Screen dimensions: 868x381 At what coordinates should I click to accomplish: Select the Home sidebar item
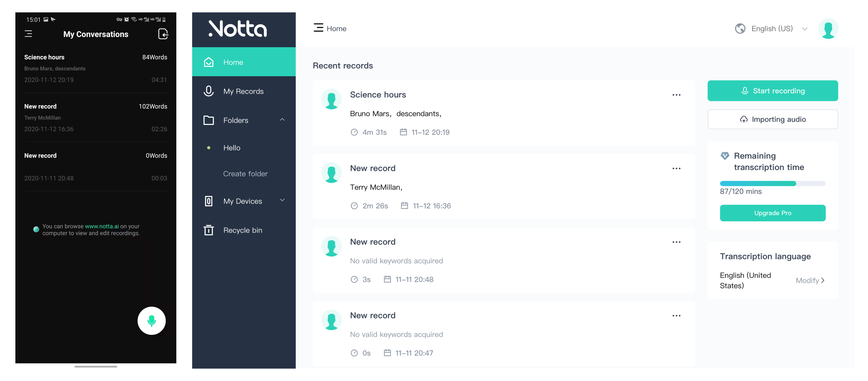pos(233,62)
